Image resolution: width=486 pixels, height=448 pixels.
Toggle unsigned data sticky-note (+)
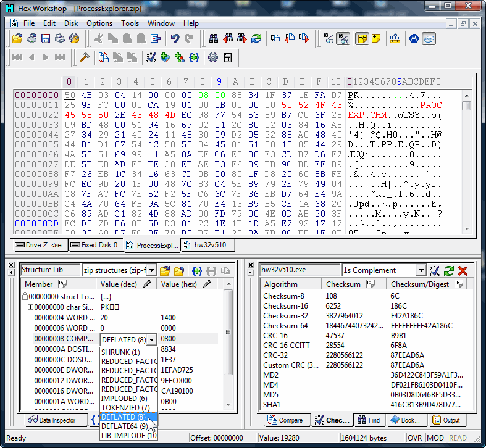click(x=376, y=39)
